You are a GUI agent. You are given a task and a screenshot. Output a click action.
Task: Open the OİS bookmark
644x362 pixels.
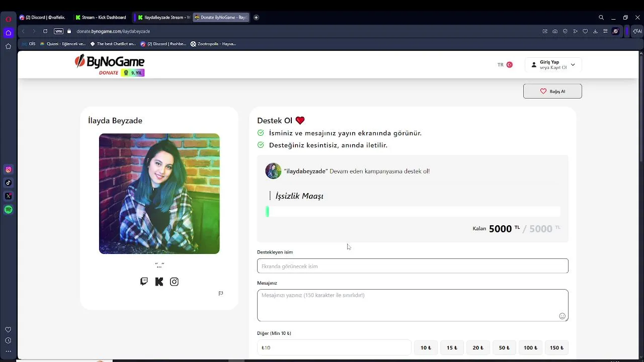tap(29, 44)
